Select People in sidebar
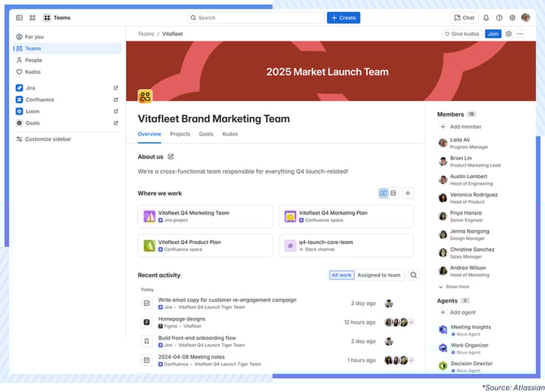The width and height of the screenshot is (545, 392). click(x=68, y=60)
